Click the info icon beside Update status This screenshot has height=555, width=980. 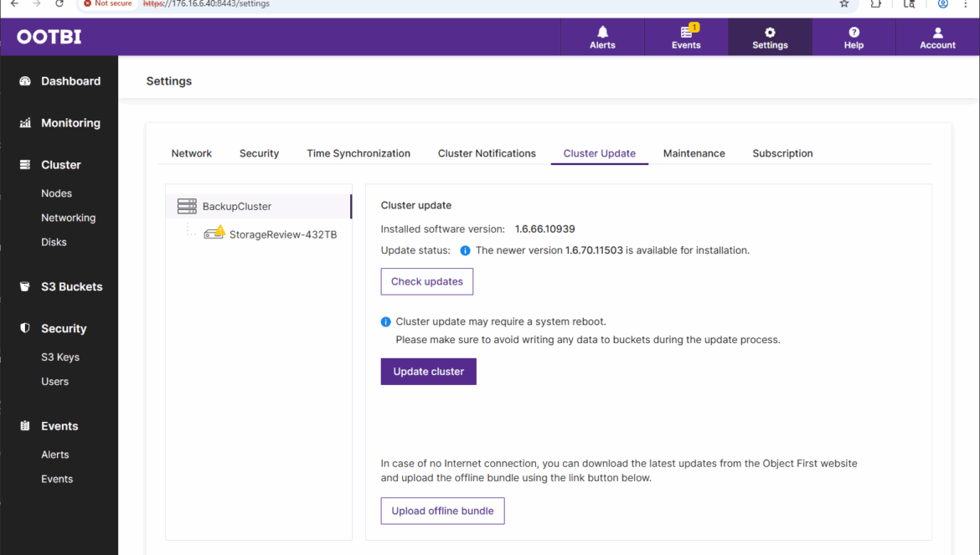(465, 250)
